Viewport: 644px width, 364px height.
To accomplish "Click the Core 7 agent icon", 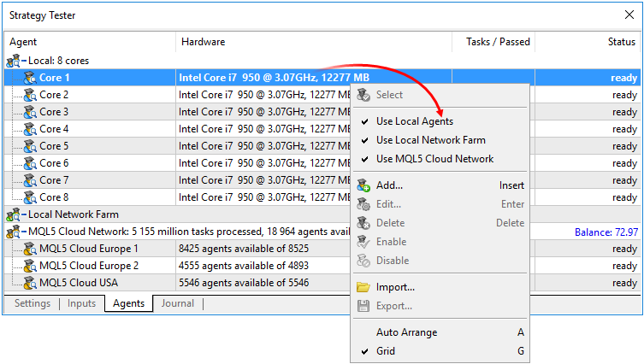I will (30, 180).
